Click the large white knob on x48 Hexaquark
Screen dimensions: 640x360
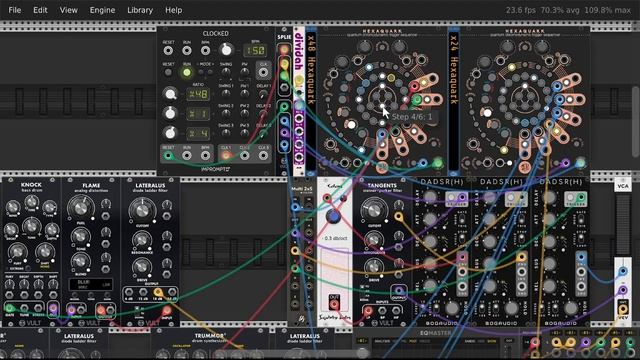pyautogui.click(x=351, y=125)
